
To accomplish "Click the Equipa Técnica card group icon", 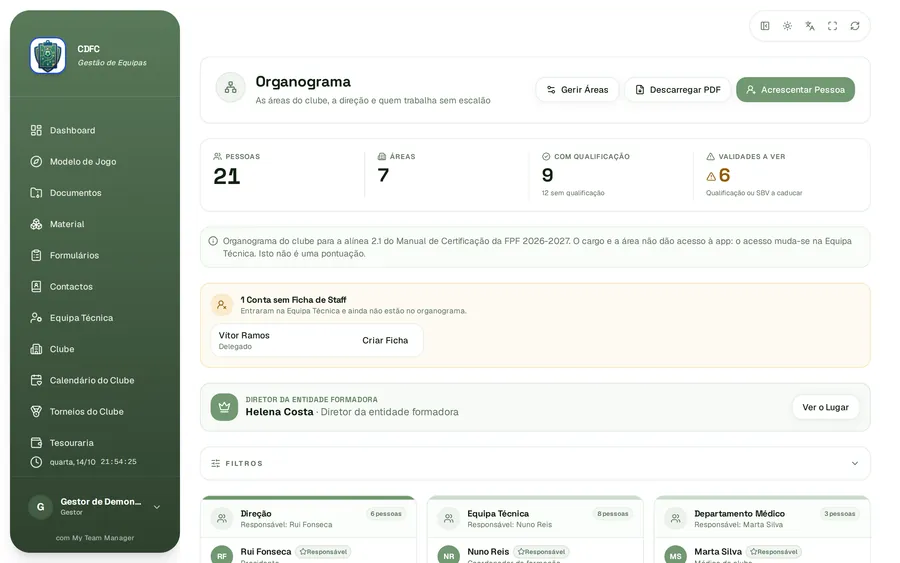I will [x=449, y=518].
